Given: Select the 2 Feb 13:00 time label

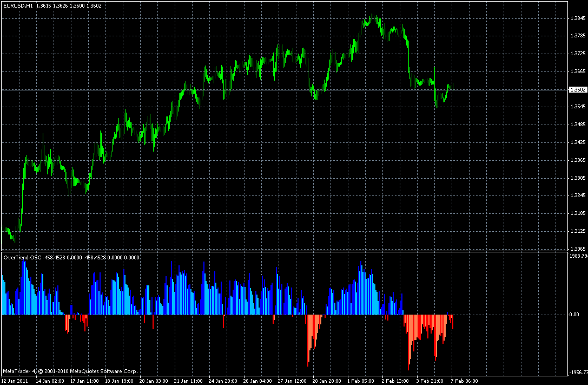Looking at the screenshot, I should click(395, 381).
